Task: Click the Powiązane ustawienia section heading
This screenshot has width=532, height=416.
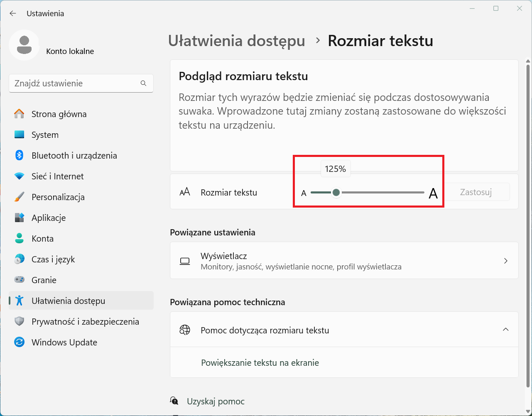Action: pos(213,232)
